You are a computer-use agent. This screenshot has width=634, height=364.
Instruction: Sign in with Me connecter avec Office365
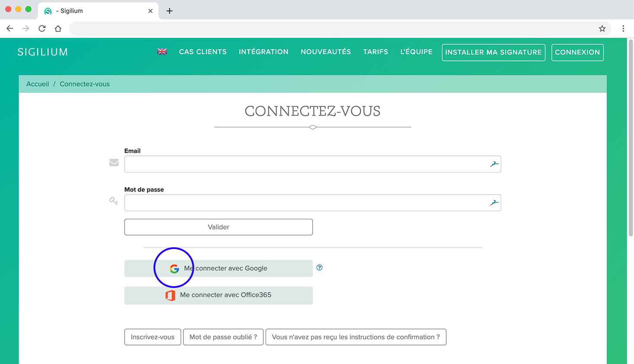click(218, 295)
